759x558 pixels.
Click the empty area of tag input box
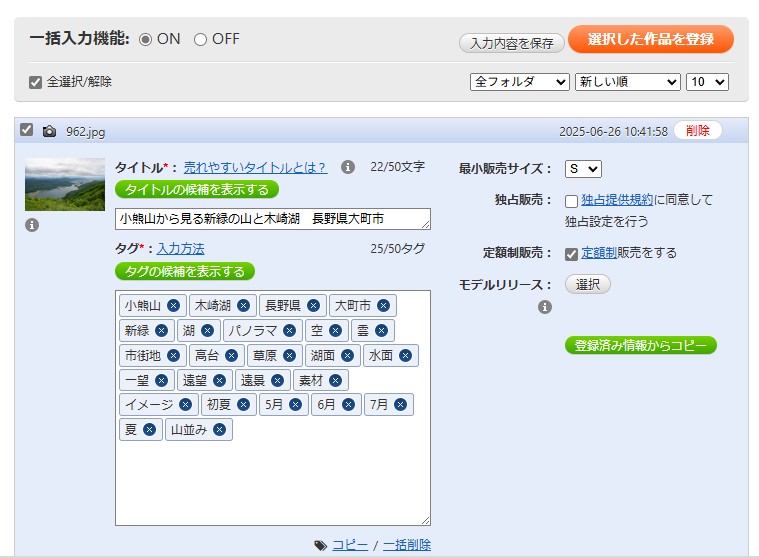[273, 482]
